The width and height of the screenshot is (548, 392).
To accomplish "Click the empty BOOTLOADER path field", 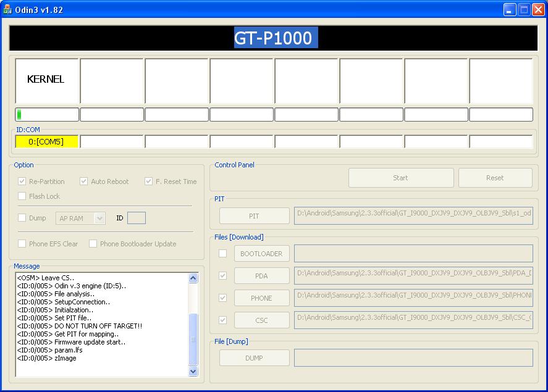I will point(413,254).
